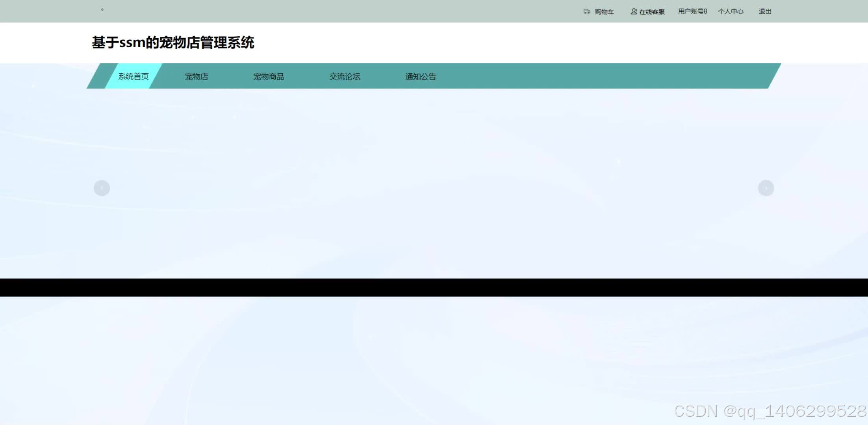Click the empty carousel banner area

point(433,185)
